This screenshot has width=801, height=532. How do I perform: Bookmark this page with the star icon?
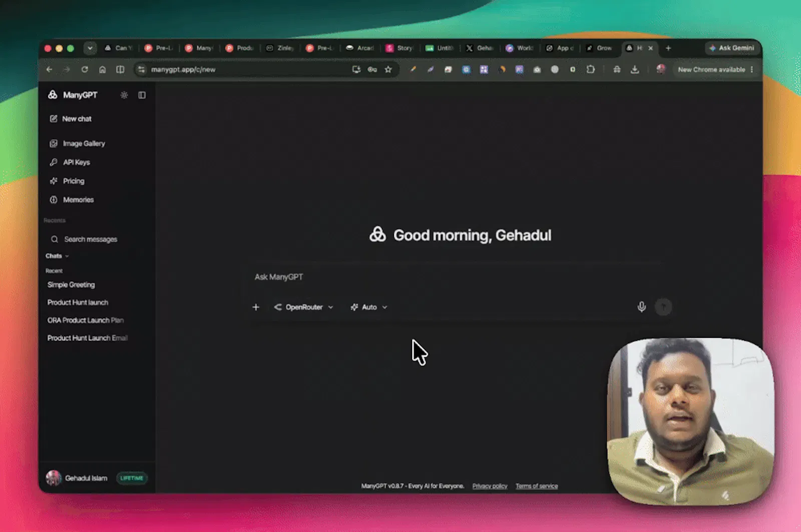point(388,70)
